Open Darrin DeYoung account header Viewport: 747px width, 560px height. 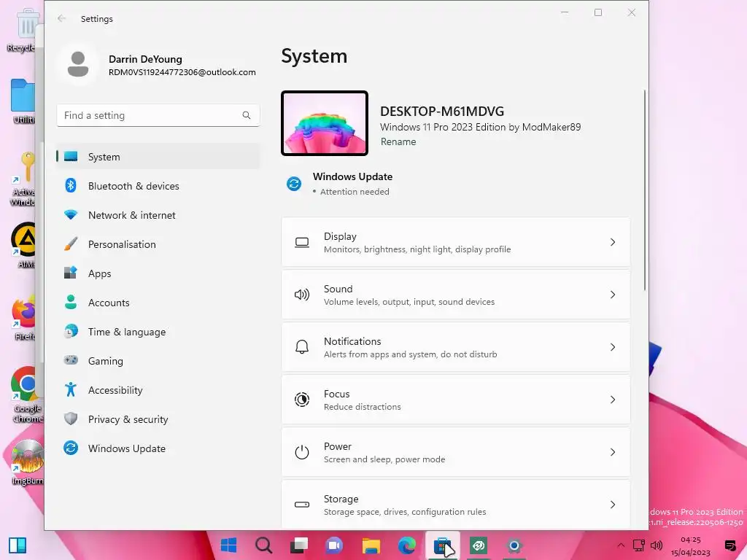pyautogui.click(x=158, y=65)
